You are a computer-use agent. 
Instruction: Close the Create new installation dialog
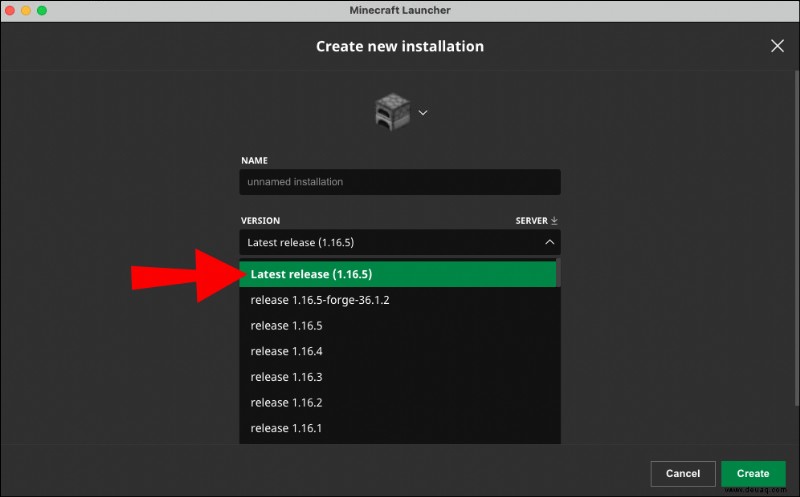pos(777,46)
